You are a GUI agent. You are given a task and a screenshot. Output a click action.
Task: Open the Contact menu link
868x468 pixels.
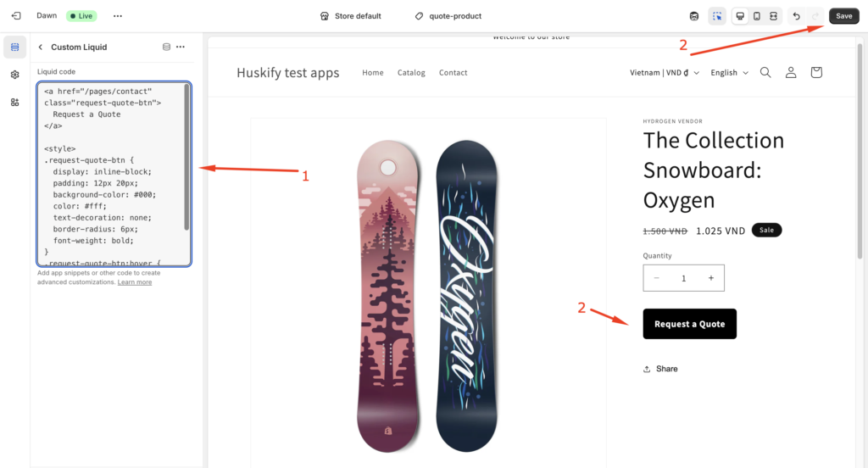point(453,73)
